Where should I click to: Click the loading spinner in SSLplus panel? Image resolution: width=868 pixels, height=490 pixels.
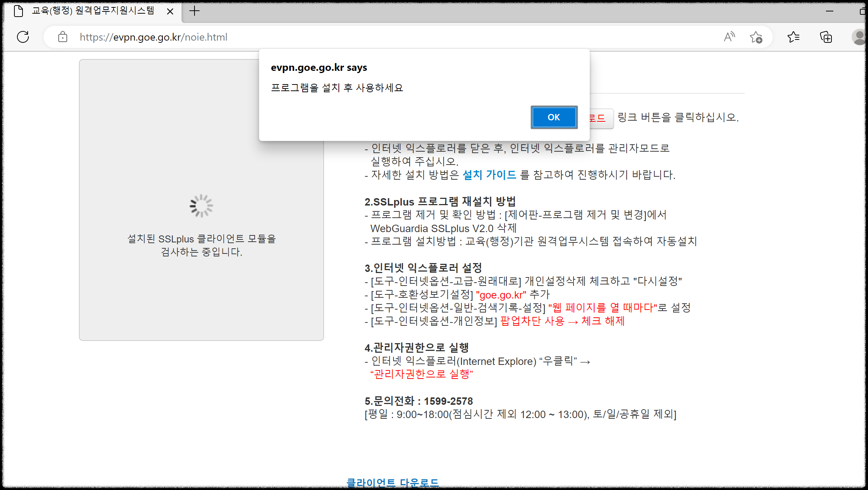click(201, 206)
